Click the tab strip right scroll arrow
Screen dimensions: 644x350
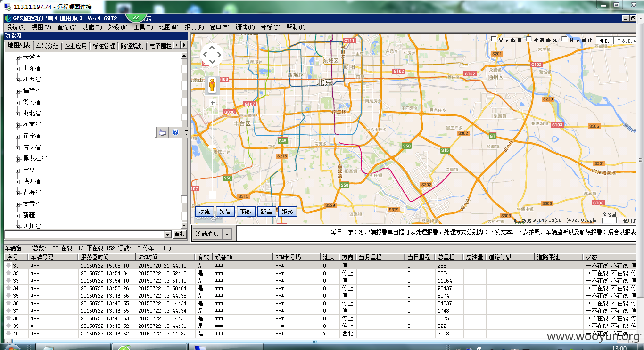tap(184, 45)
